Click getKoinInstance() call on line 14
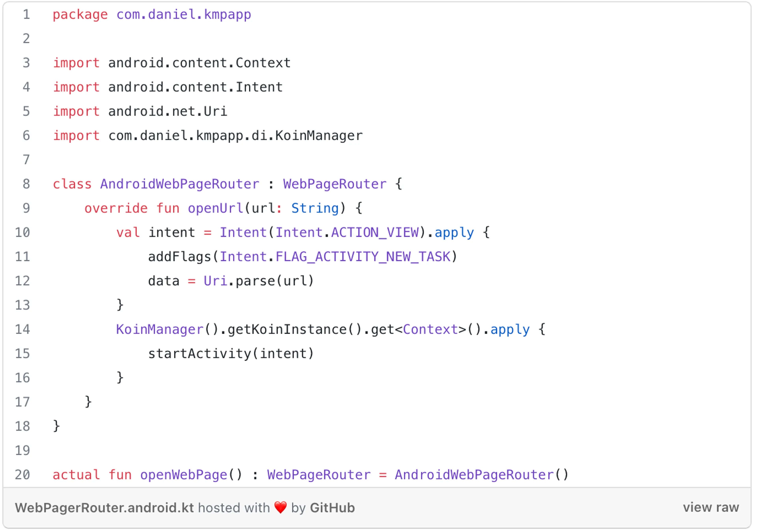Viewport: 757px width, 532px height. tap(295, 330)
